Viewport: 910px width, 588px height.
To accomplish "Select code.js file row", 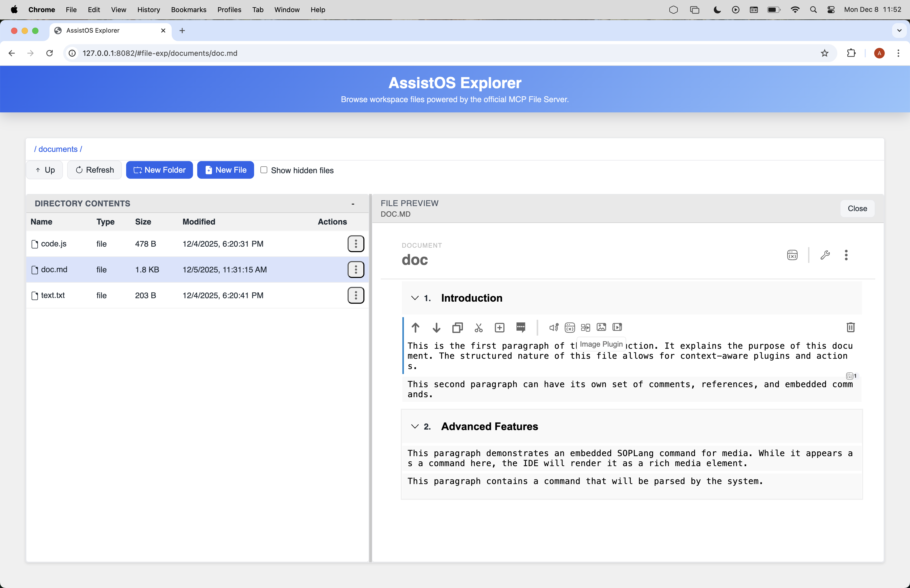I will tap(53, 244).
